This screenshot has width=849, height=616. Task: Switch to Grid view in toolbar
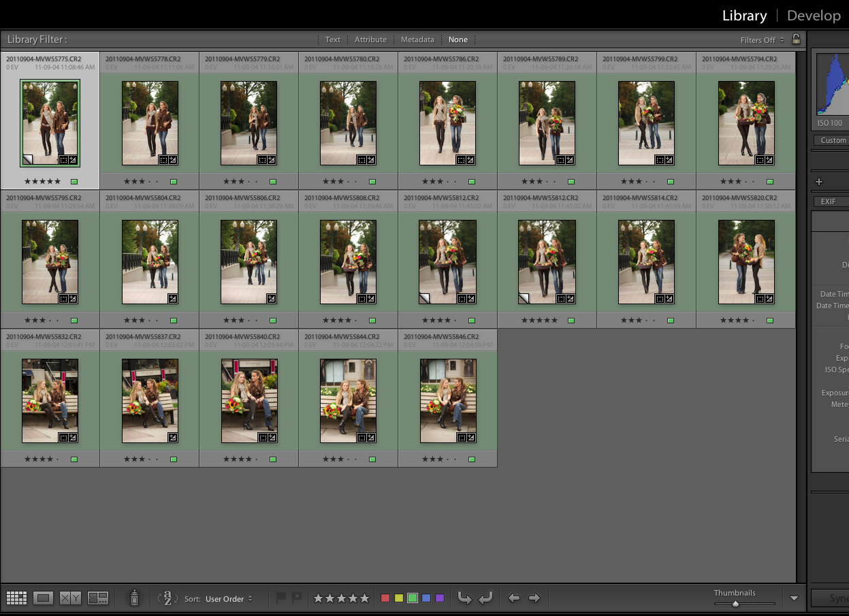(x=16, y=598)
